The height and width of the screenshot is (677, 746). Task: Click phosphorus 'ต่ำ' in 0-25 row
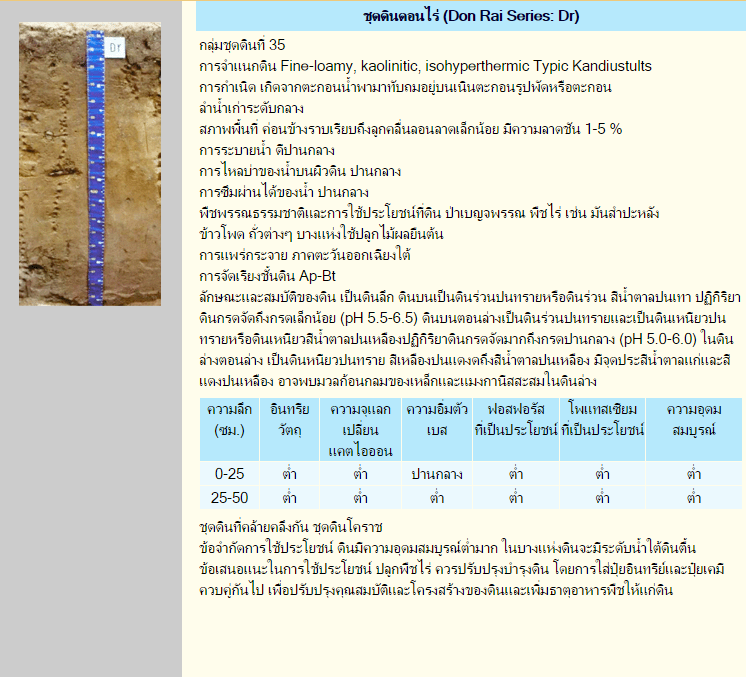click(x=516, y=473)
